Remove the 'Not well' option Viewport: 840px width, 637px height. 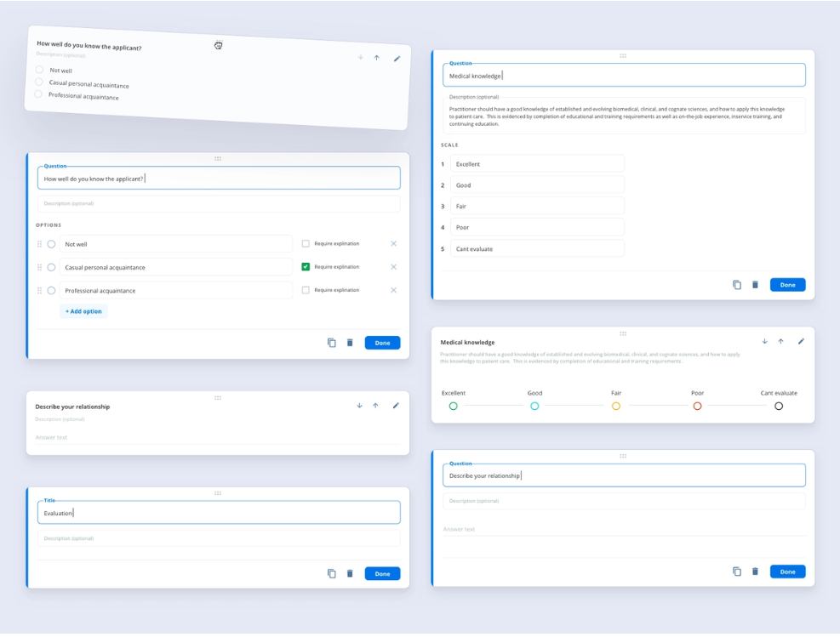point(394,243)
